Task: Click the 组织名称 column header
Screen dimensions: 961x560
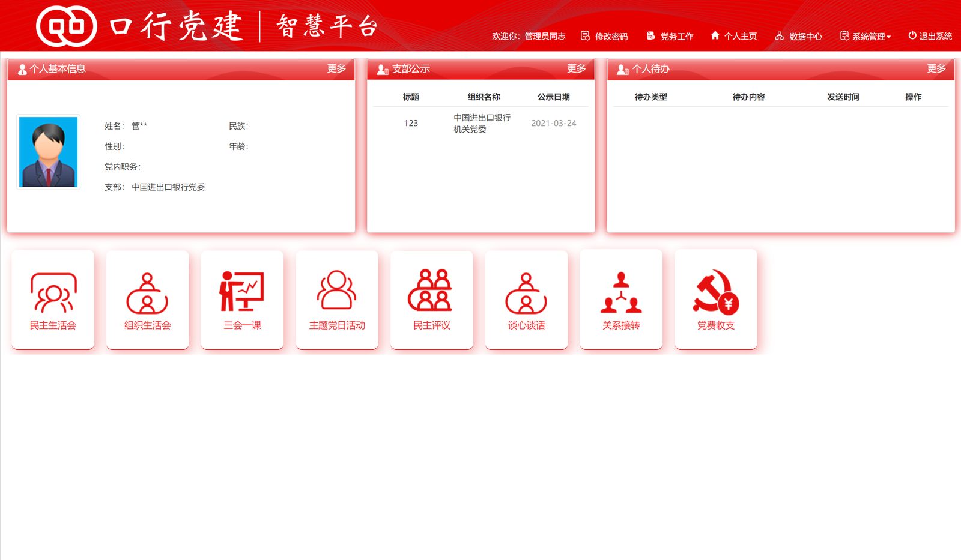Action: pos(484,97)
